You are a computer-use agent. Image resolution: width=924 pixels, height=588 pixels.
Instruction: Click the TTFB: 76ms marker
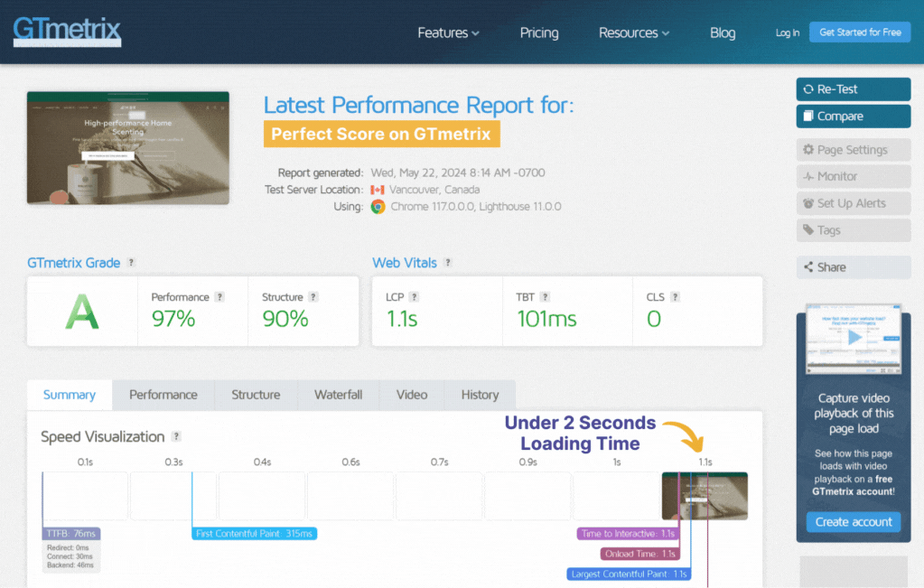point(70,534)
